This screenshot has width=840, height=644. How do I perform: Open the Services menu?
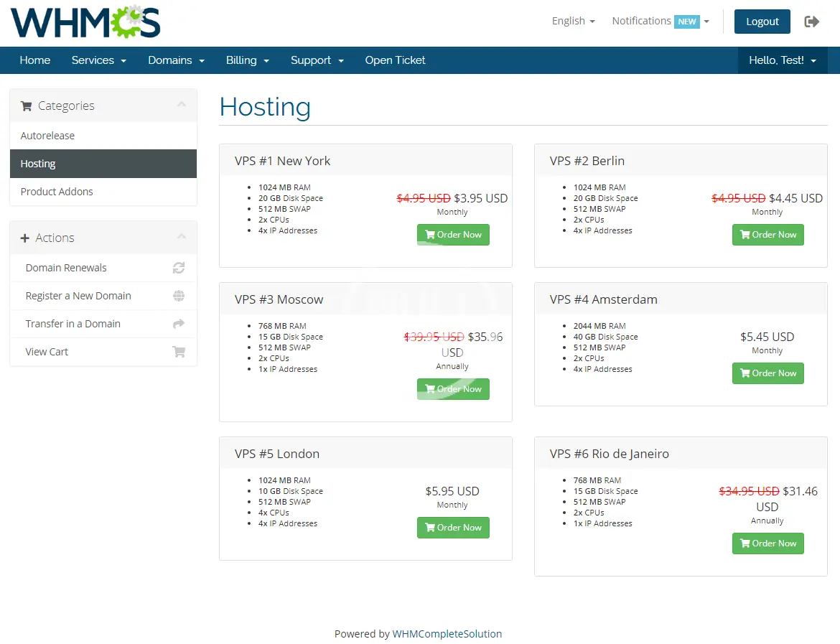coord(98,60)
